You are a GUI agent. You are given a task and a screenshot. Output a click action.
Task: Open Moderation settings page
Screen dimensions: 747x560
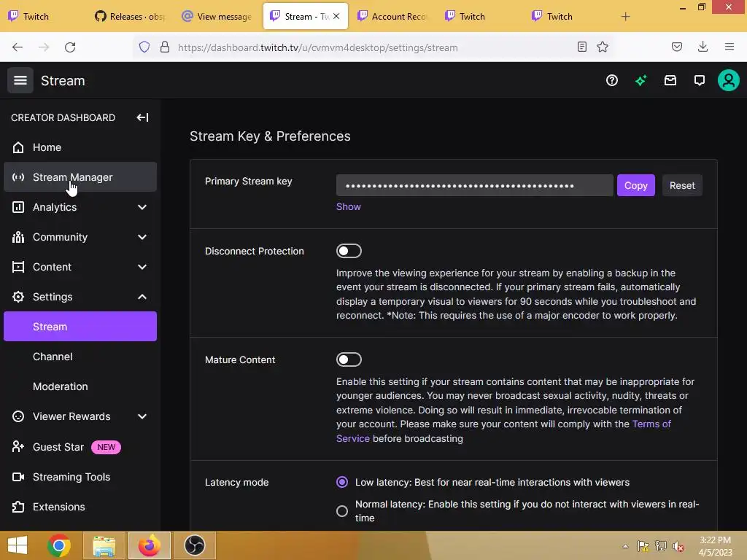click(80, 386)
